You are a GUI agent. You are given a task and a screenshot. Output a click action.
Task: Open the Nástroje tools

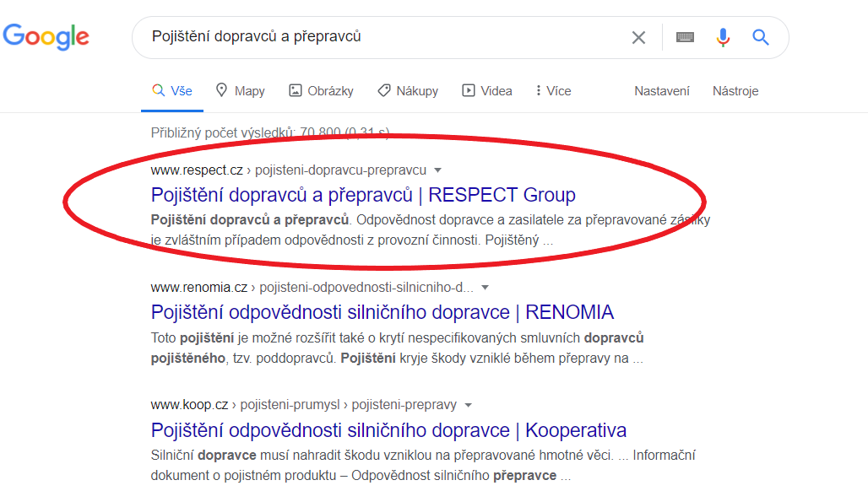point(735,90)
